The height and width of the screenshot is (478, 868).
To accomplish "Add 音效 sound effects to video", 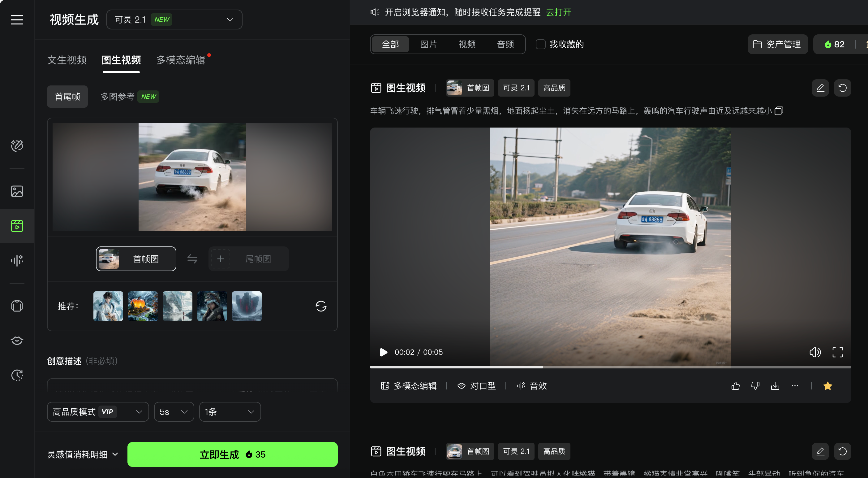I will [532, 386].
